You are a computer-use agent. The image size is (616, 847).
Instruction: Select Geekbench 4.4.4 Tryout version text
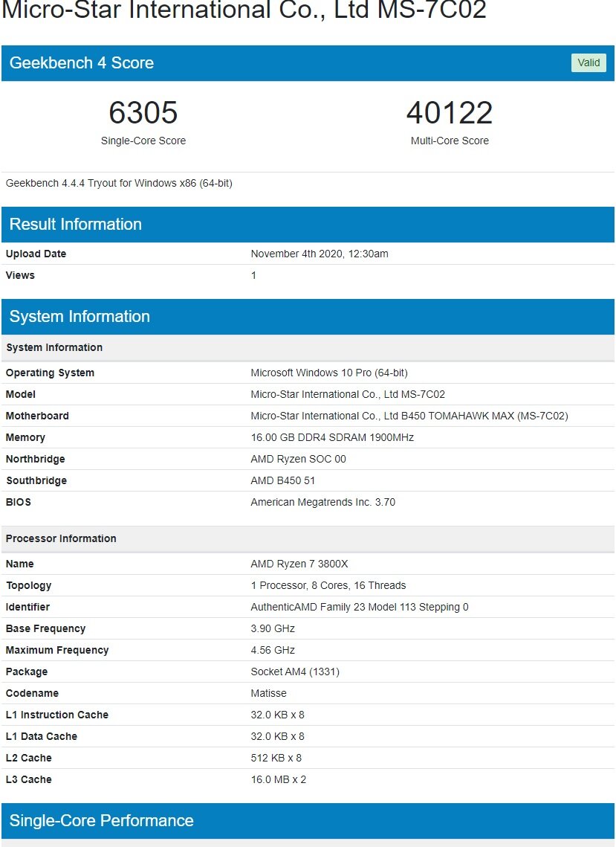click(119, 183)
